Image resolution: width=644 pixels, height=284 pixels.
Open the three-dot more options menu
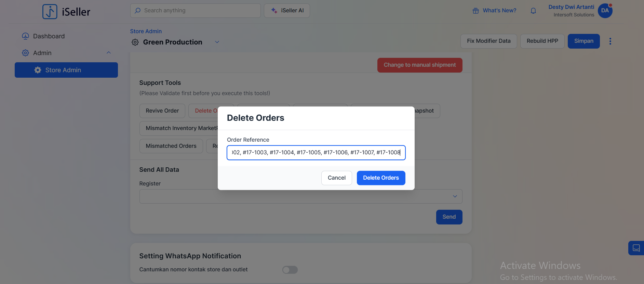pyautogui.click(x=610, y=41)
